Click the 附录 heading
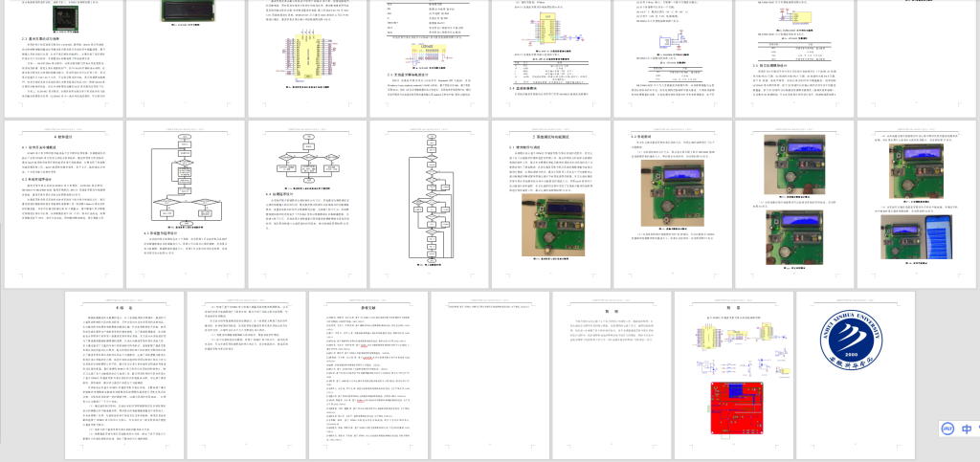This screenshot has height=462, width=980. (733, 308)
